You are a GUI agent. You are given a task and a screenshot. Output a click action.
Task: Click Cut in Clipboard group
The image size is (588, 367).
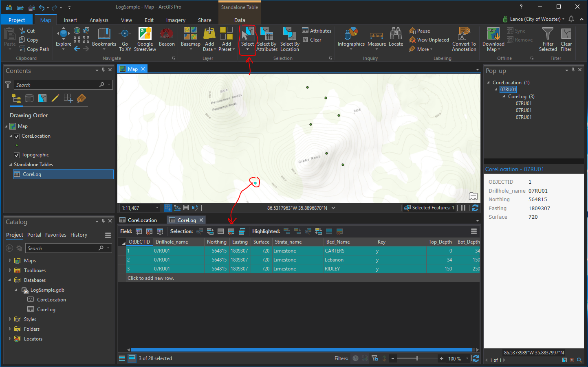(27, 31)
